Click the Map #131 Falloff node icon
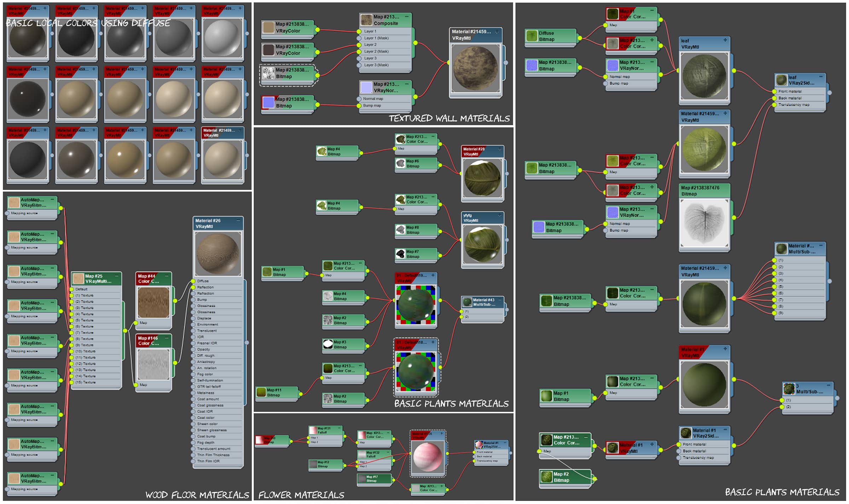The width and height of the screenshot is (849, 504). tap(313, 430)
